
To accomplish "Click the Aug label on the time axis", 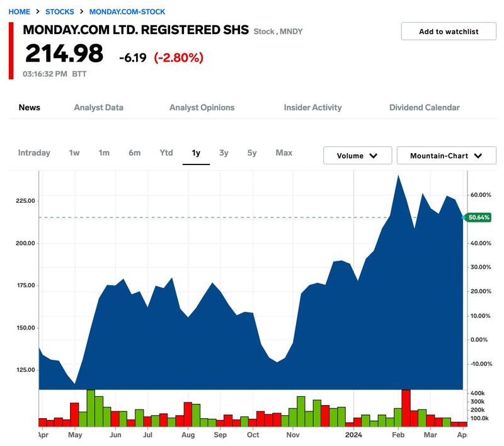I will click(188, 435).
